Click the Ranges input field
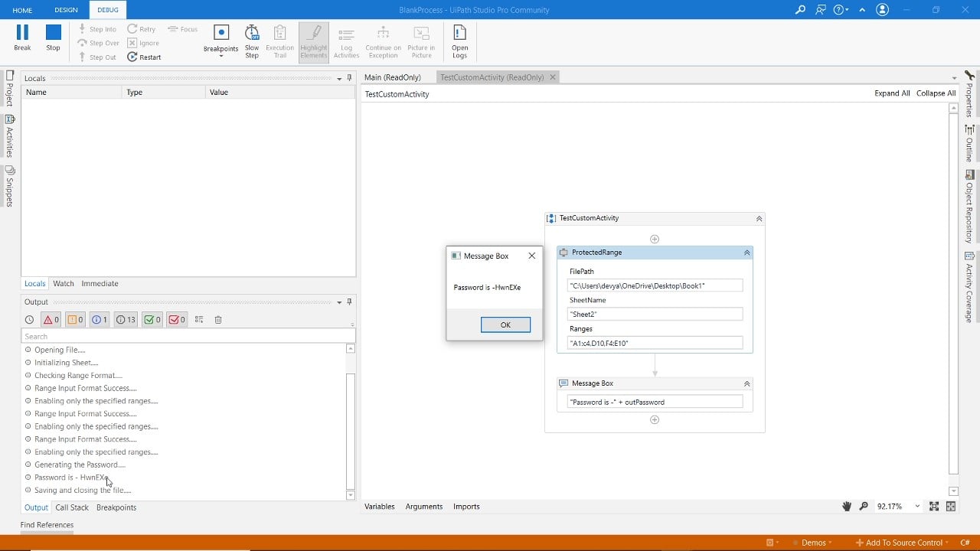 pos(655,343)
